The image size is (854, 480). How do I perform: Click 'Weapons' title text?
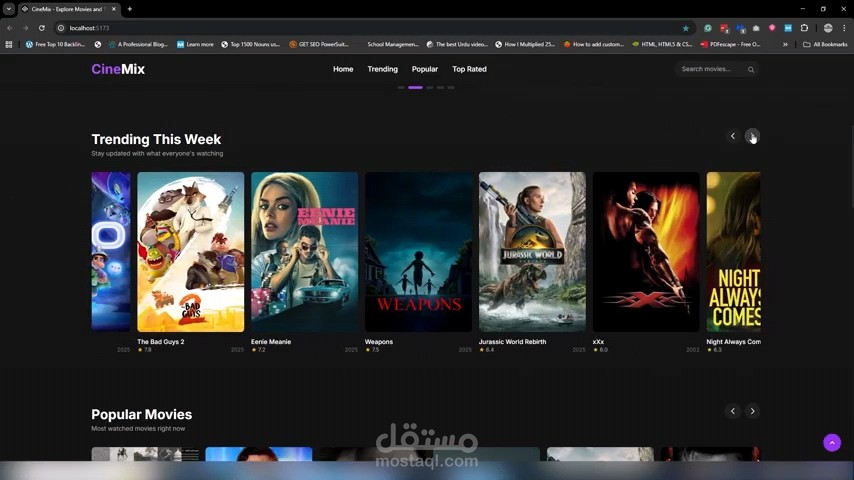pyautogui.click(x=379, y=342)
